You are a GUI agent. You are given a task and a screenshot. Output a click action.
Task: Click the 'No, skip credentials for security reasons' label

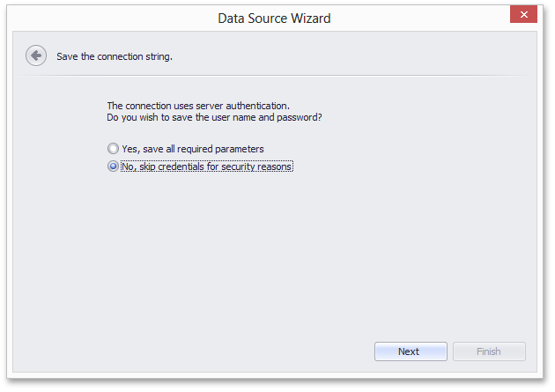207,166
